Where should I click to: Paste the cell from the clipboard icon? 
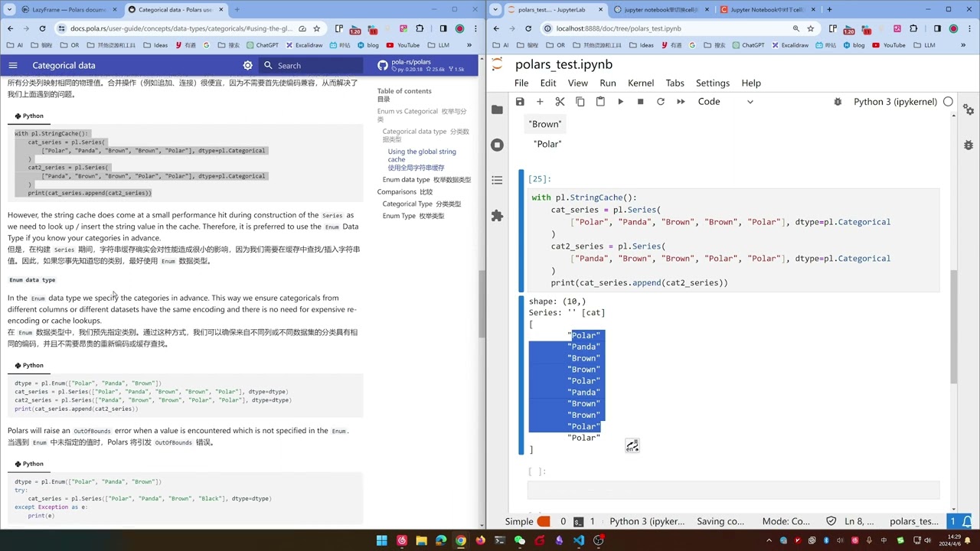pyautogui.click(x=600, y=102)
